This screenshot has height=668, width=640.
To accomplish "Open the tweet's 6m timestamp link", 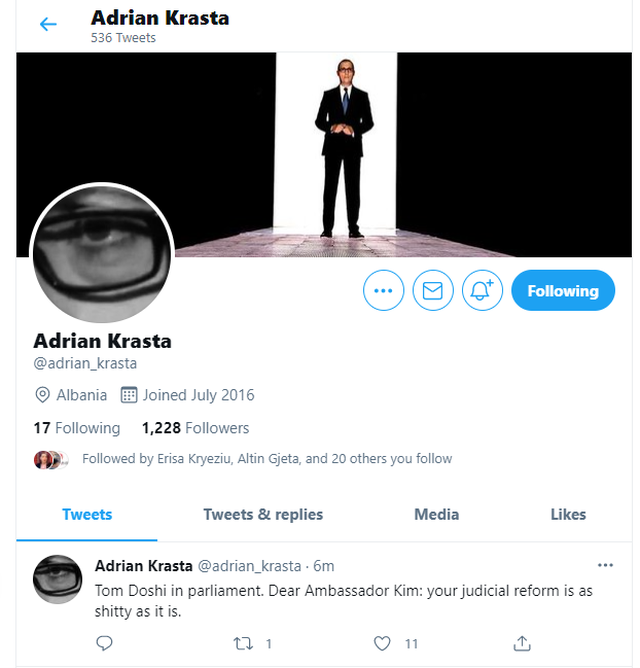I will click(323, 566).
